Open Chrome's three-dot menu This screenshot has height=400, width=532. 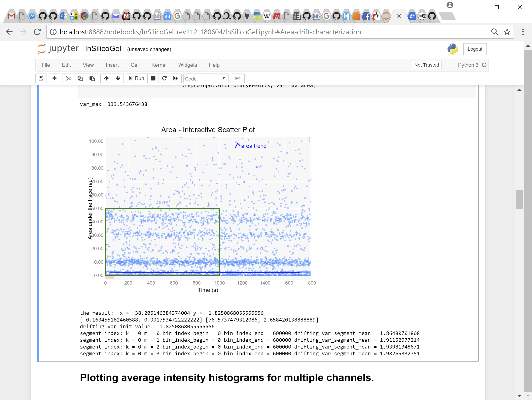(x=523, y=32)
